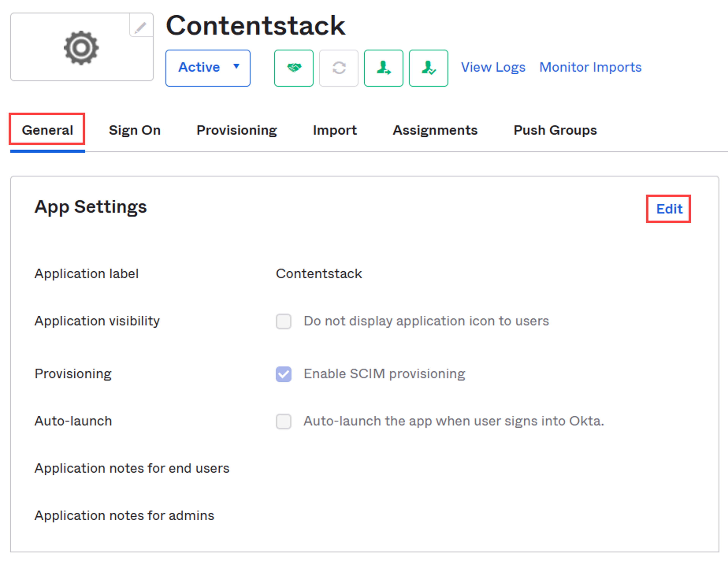Open the Monitor Imports link
The image size is (728, 561).
[590, 67]
